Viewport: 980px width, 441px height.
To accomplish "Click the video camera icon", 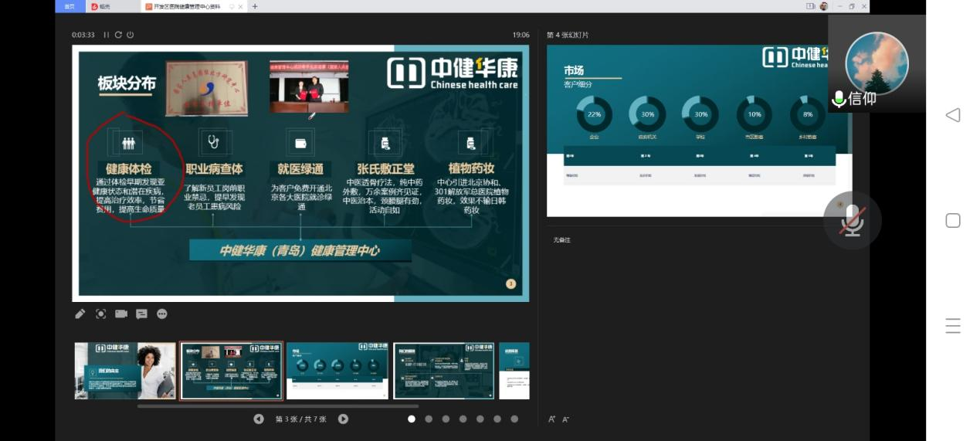I will click(121, 314).
